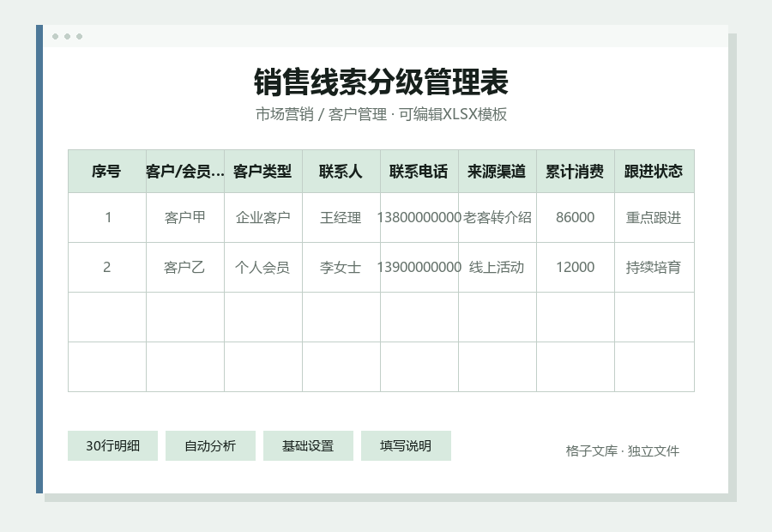The width and height of the screenshot is (772, 532).
Task: Open the 30行明细 tab
Action: click(x=112, y=446)
